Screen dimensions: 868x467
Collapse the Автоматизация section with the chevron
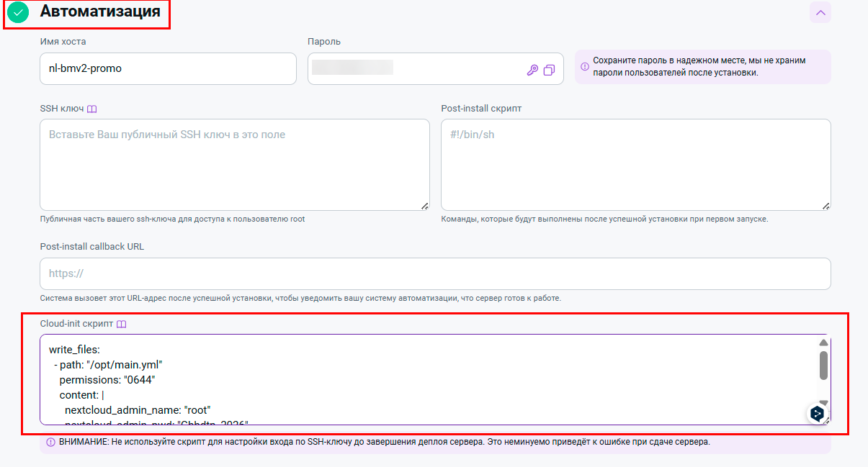(820, 12)
